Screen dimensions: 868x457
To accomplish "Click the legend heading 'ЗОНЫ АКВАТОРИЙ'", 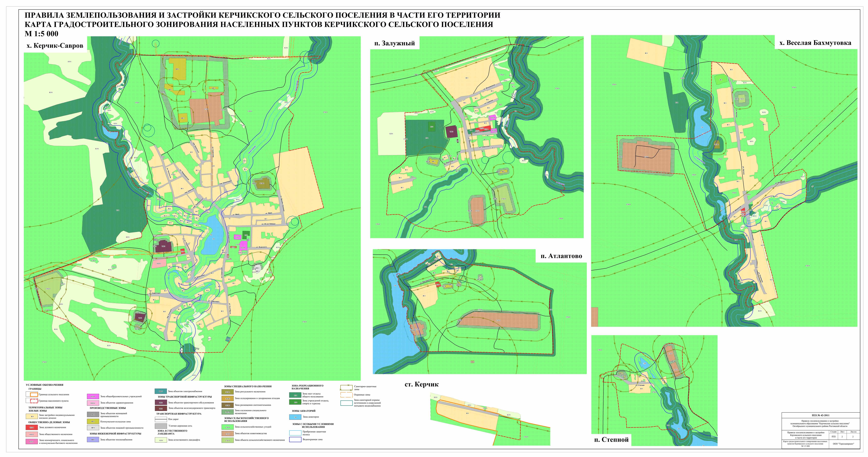I will point(304,411).
